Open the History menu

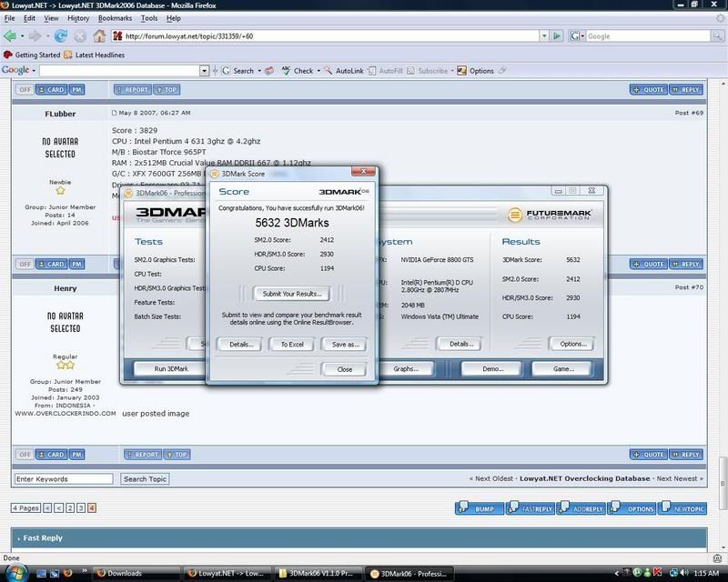[x=78, y=18]
